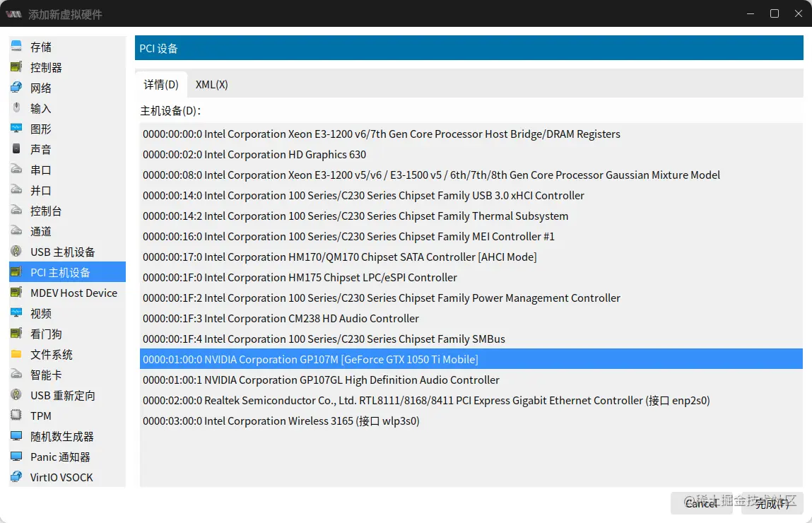Click the controller (控制器) card icon
The height and width of the screenshot is (523, 812).
pyautogui.click(x=16, y=67)
